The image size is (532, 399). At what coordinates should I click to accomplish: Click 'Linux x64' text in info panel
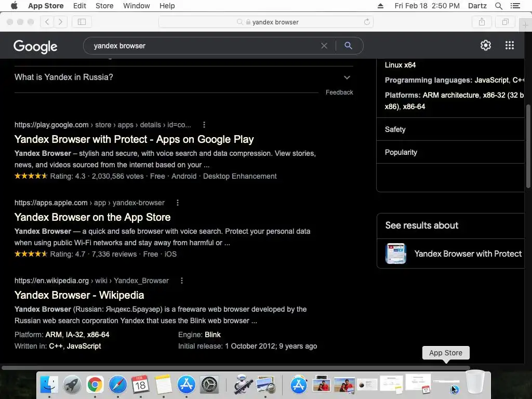(x=400, y=65)
